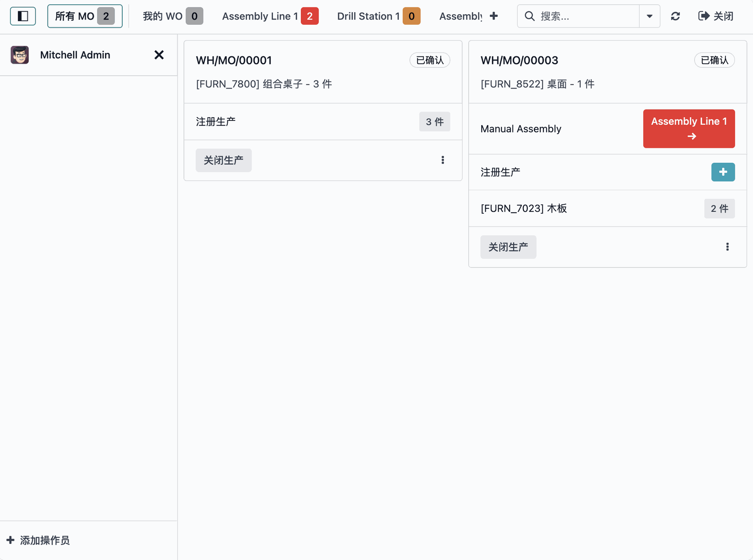Click the magnifier search icon
753x560 pixels.
(529, 16)
